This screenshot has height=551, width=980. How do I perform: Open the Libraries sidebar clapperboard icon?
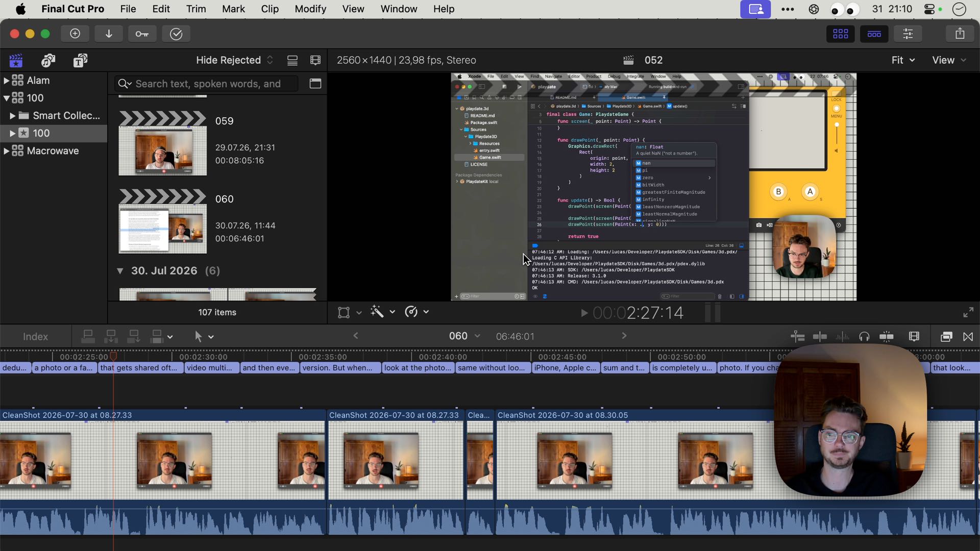16,61
